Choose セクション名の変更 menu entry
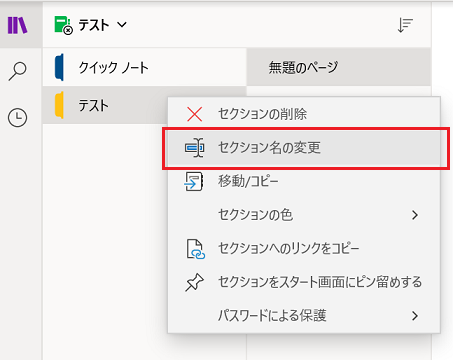 (304, 148)
